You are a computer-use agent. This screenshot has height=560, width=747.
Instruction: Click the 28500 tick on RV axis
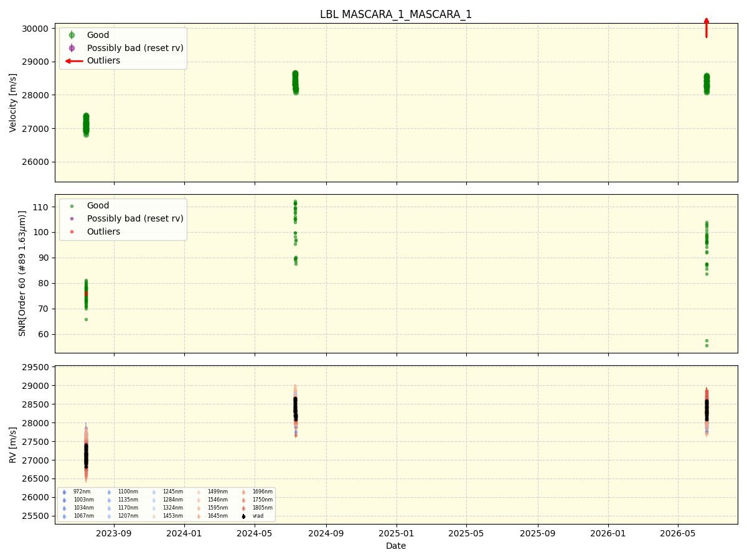coord(36,404)
